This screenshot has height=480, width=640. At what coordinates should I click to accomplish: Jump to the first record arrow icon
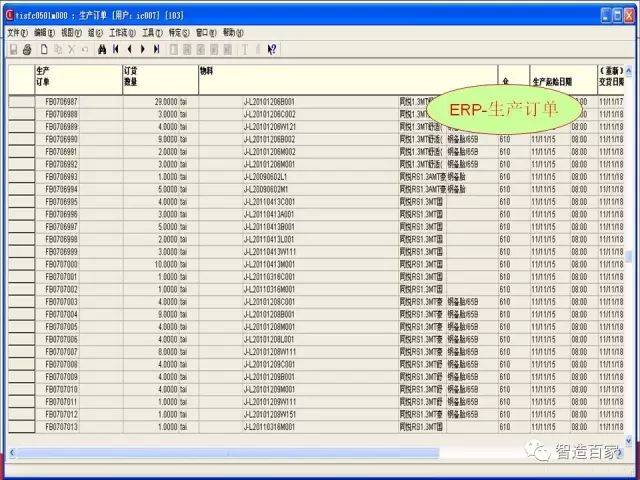(116, 49)
